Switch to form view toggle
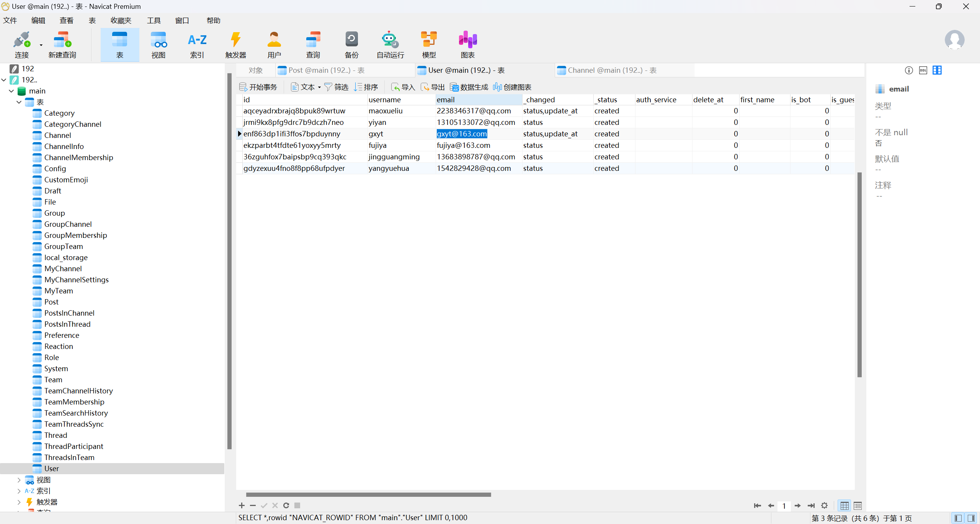This screenshot has width=980, height=524. pyautogui.click(x=857, y=506)
